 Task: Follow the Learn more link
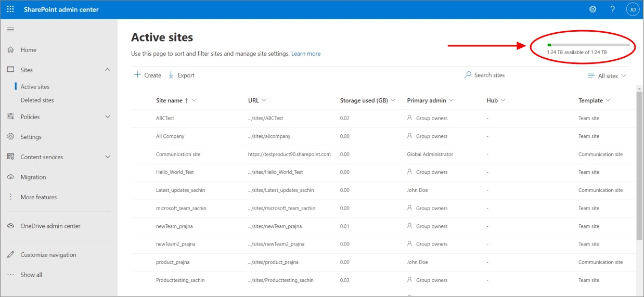point(306,54)
